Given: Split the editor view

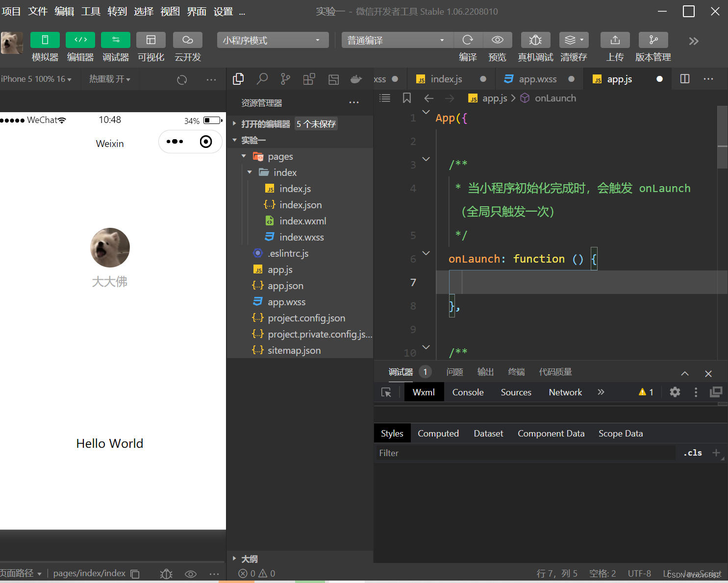Looking at the screenshot, I should pyautogui.click(x=685, y=79).
